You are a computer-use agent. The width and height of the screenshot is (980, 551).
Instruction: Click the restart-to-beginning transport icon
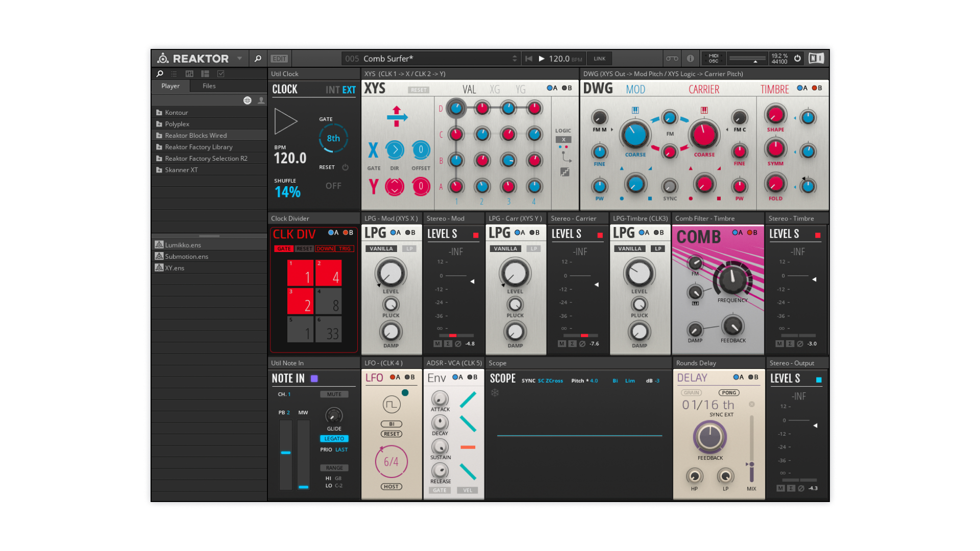[x=529, y=59]
